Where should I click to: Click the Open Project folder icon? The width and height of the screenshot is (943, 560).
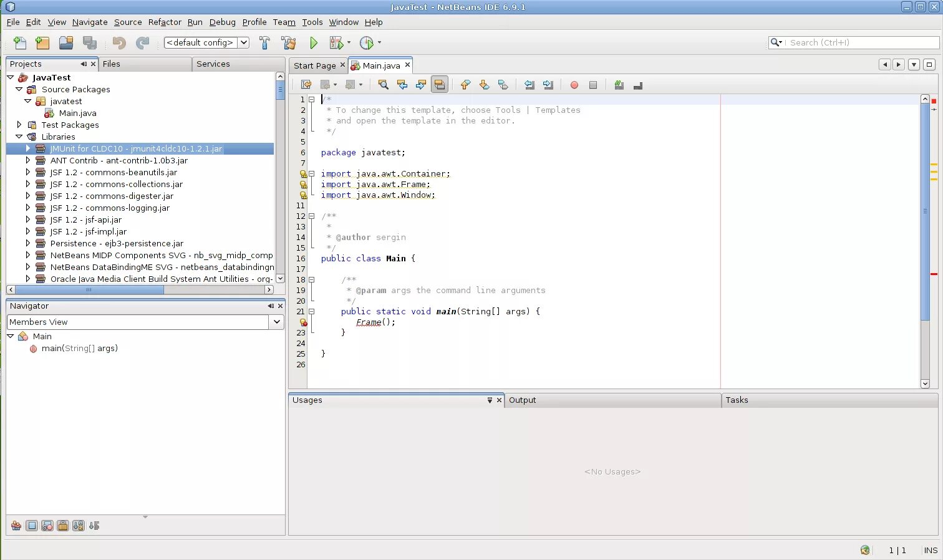[66, 43]
